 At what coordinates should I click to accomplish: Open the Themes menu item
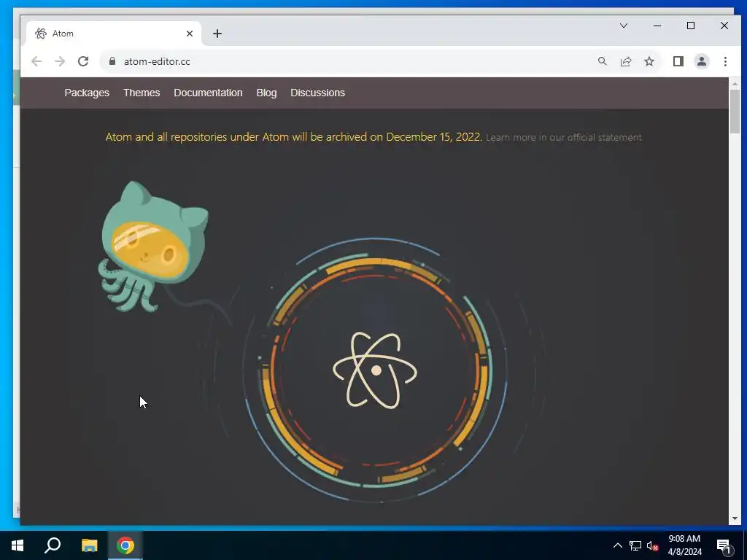[142, 93]
